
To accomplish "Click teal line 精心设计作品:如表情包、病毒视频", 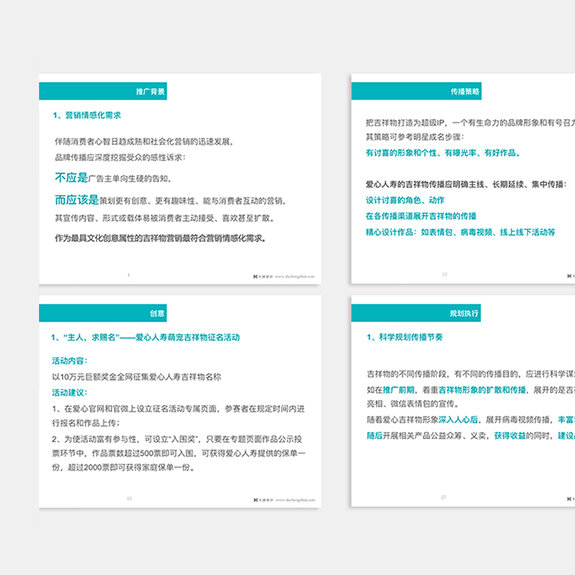I will (460, 232).
